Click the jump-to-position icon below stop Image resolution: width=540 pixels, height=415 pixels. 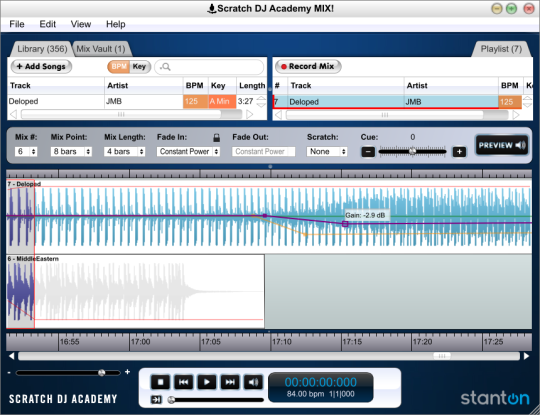(156, 400)
